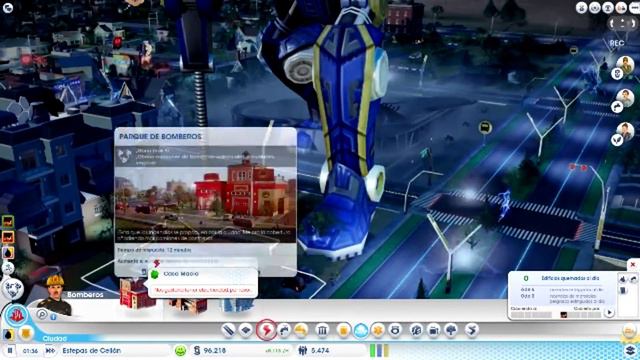This screenshot has height=360, width=640.
Task: Click the magnifier icon beside the firefighter
Action: coord(42,314)
